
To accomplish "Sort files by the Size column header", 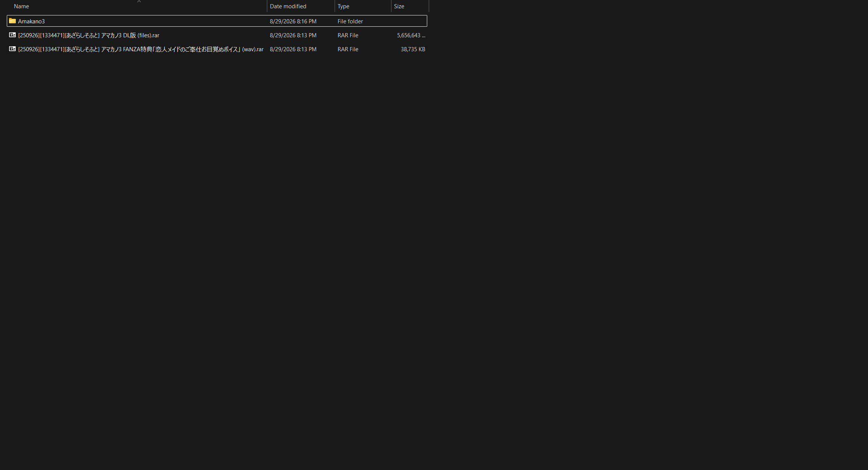I will point(399,6).
